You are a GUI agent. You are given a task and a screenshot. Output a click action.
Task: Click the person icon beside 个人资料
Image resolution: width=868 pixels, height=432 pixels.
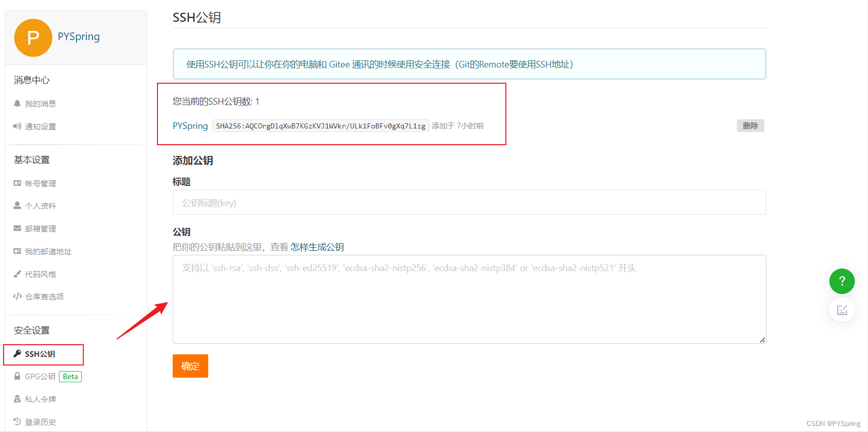pyautogui.click(x=17, y=206)
